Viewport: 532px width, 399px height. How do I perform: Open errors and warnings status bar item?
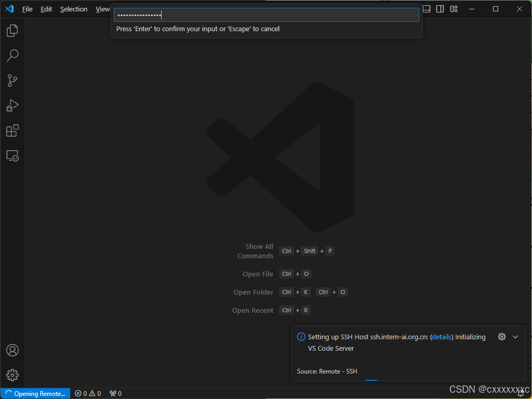(88, 394)
